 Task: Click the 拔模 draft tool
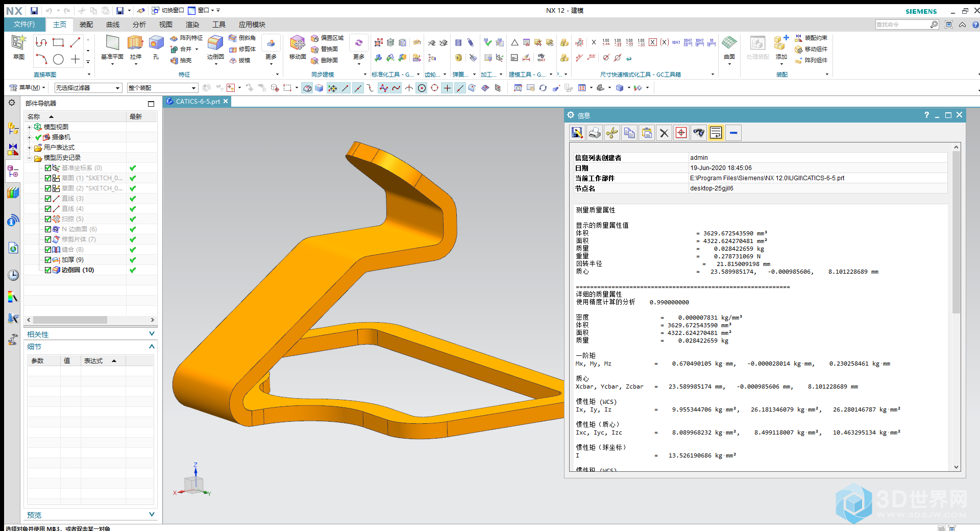pos(240,60)
